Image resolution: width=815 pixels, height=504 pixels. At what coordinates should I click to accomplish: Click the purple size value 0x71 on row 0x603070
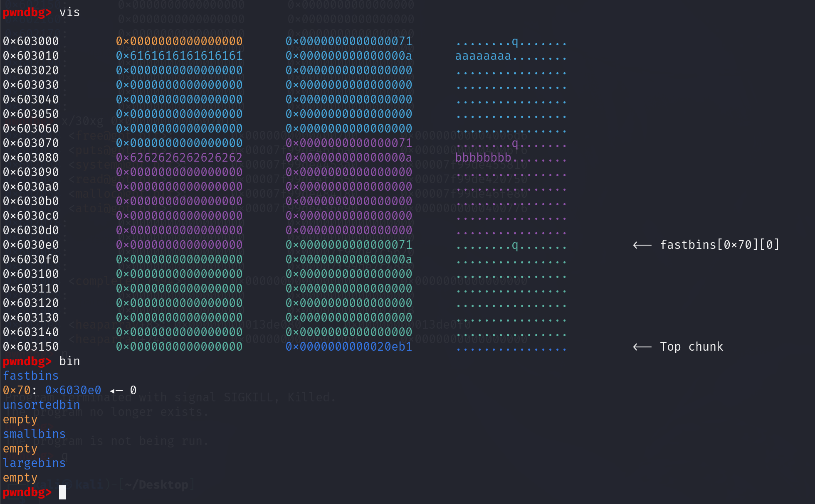(349, 143)
